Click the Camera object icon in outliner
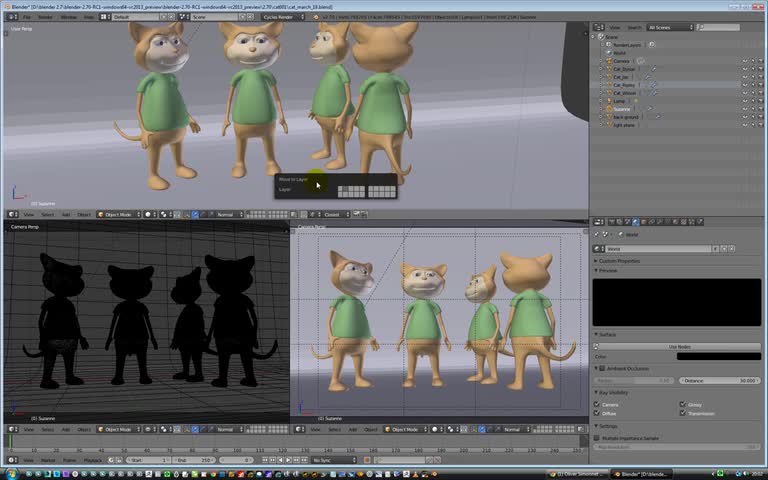The image size is (768, 480). coord(609,61)
